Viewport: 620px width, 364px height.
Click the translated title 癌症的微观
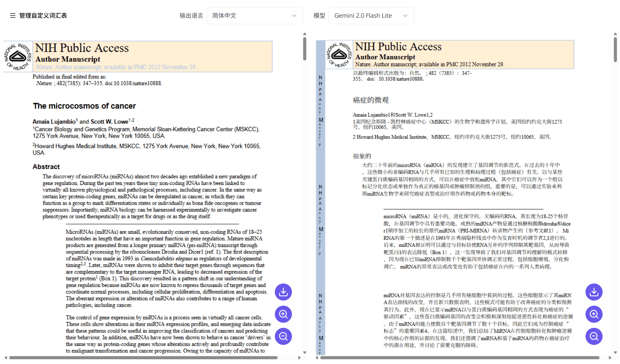click(x=370, y=100)
